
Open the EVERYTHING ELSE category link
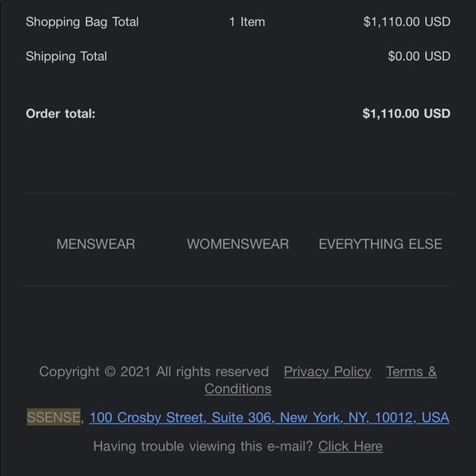(380, 244)
